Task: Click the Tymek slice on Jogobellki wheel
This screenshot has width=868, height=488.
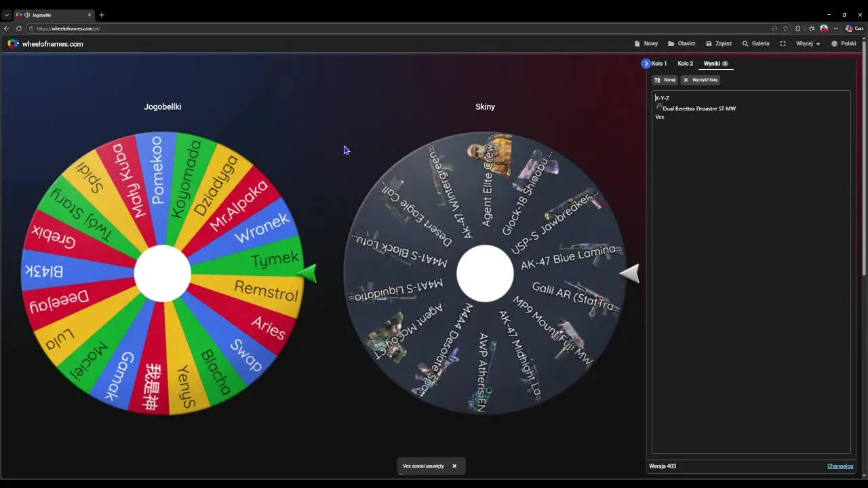Action: click(275, 259)
